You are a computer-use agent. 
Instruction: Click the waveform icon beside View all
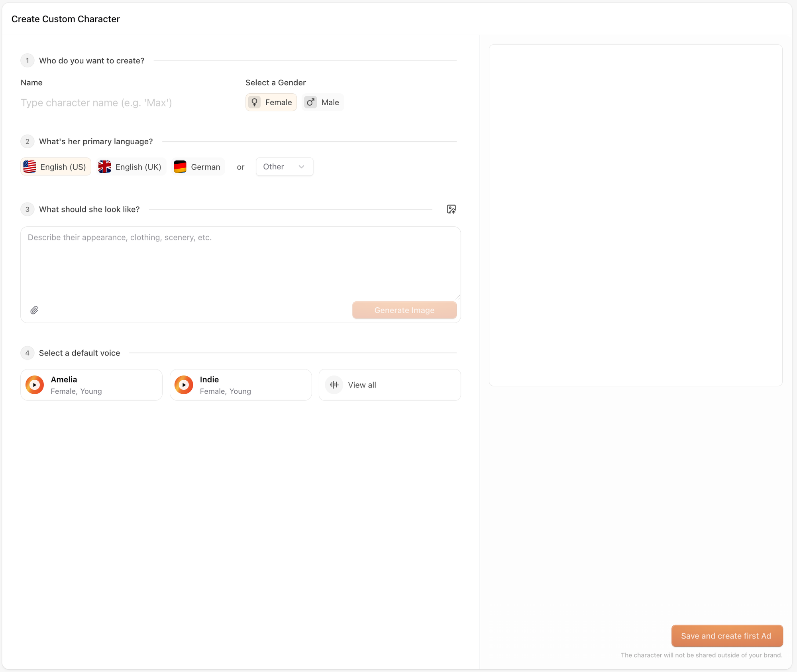click(334, 385)
